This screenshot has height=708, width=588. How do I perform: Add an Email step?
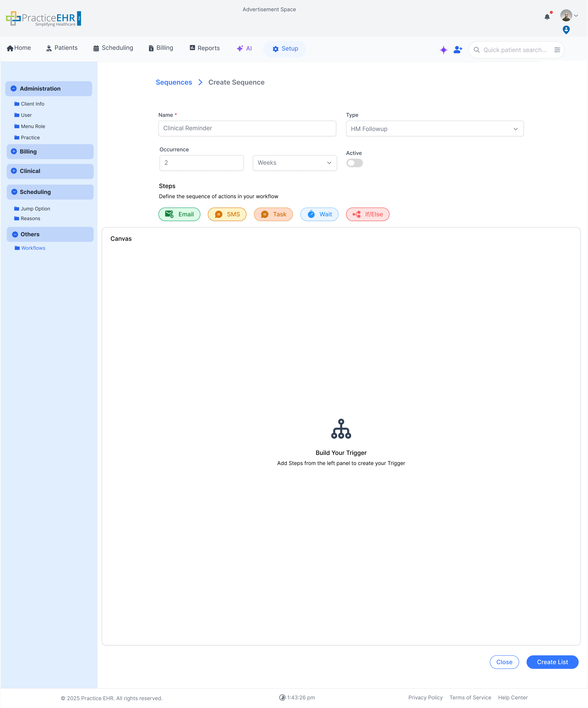pyautogui.click(x=179, y=214)
